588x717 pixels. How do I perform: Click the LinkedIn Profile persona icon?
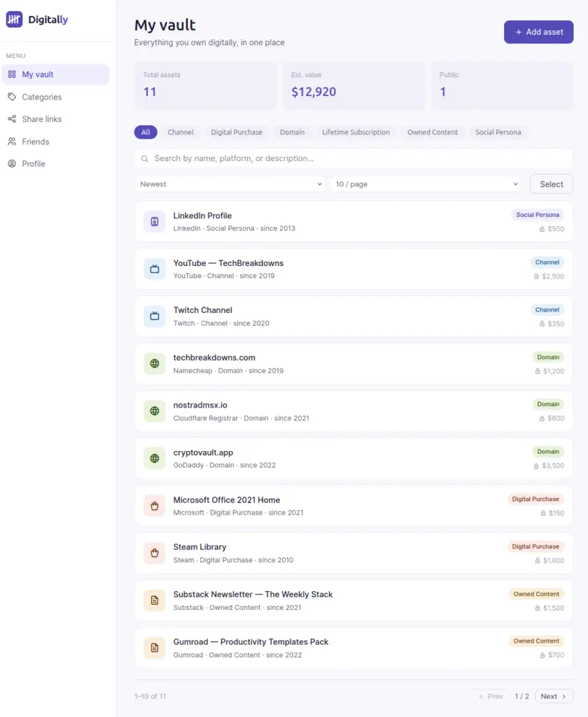(155, 222)
